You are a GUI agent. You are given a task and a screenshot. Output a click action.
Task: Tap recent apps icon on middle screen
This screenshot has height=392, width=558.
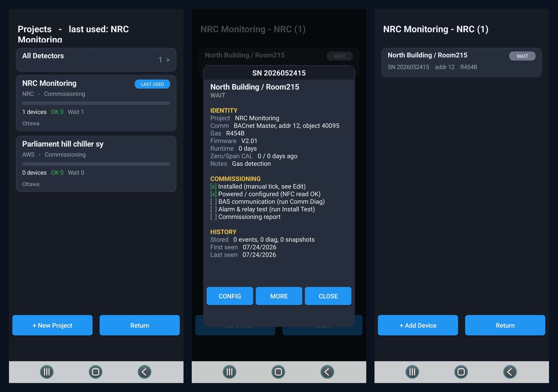230,372
